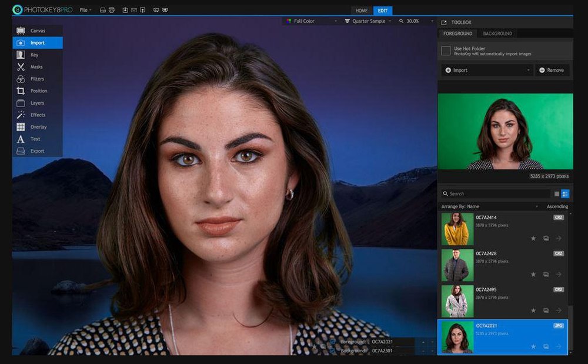The width and height of the screenshot is (588, 364).
Task: Open the Export section in sidebar
Action: [38, 151]
